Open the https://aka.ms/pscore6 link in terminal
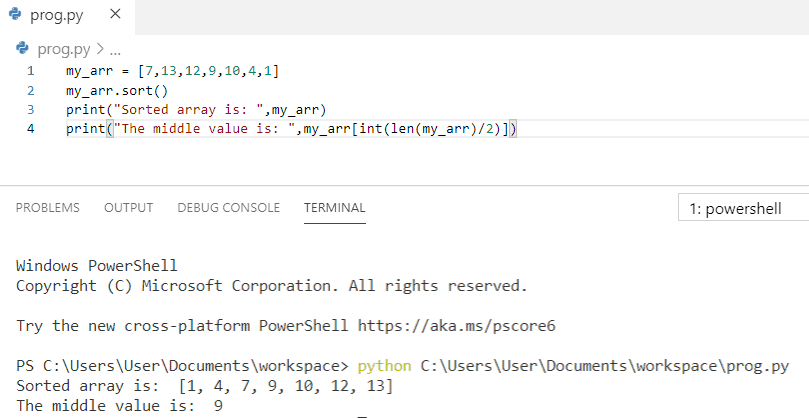 click(456, 326)
